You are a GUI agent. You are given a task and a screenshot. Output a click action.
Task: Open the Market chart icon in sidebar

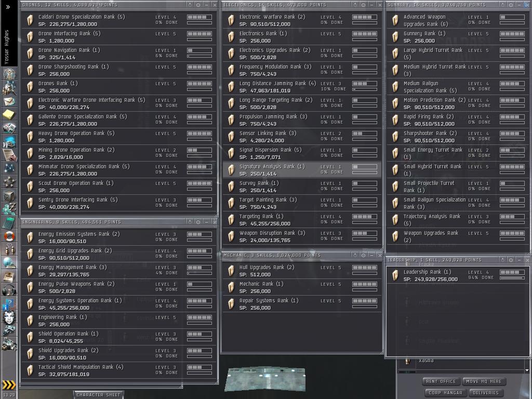(x=9, y=142)
